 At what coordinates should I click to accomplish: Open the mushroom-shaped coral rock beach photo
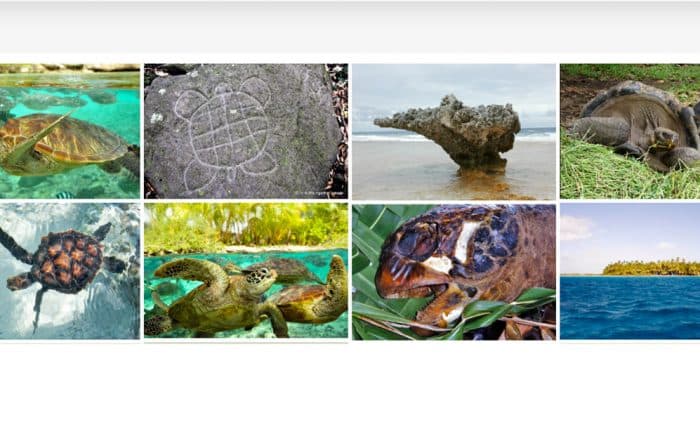coord(454,131)
